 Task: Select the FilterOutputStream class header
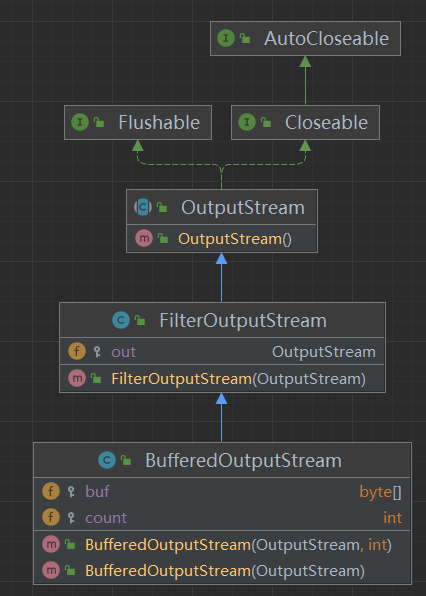click(222, 320)
